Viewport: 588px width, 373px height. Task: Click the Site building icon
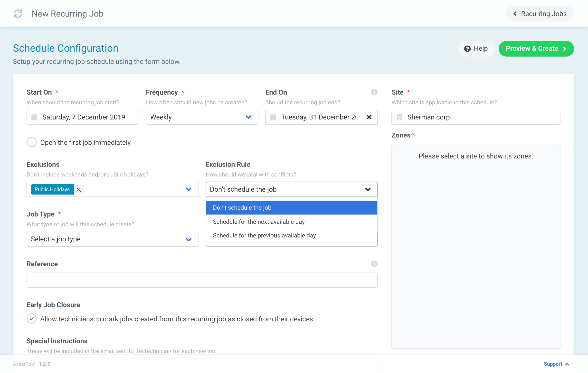pyautogui.click(x=399, y=117)
